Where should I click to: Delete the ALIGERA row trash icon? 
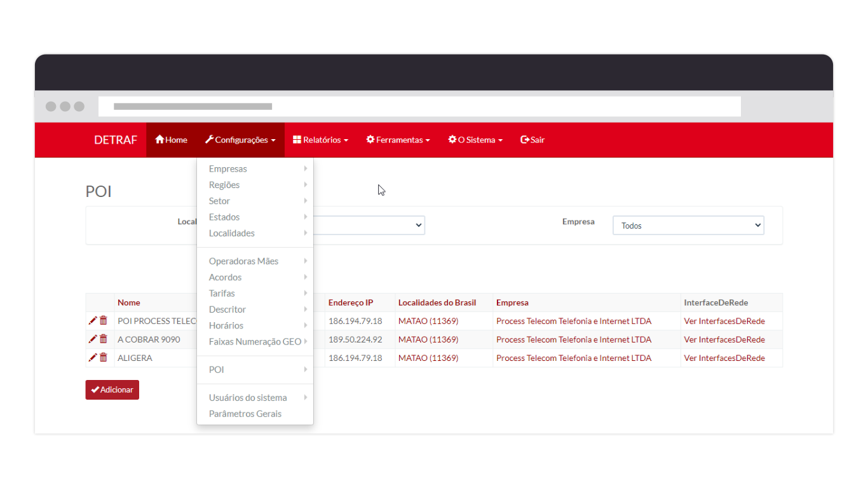104,358
